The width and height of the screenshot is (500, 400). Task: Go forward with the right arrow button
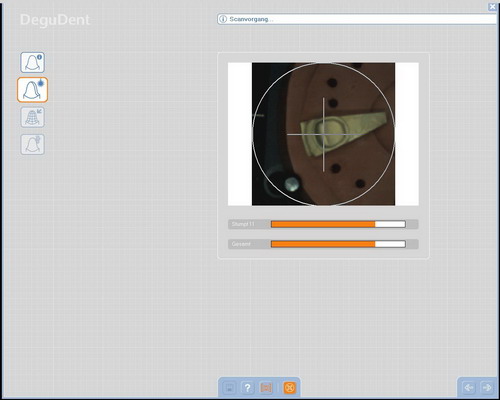[x=487, y=388]
